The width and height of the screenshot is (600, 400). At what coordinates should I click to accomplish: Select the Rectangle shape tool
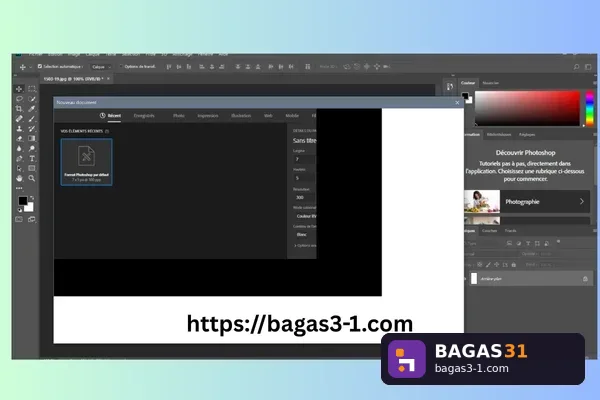pos(32,168)
